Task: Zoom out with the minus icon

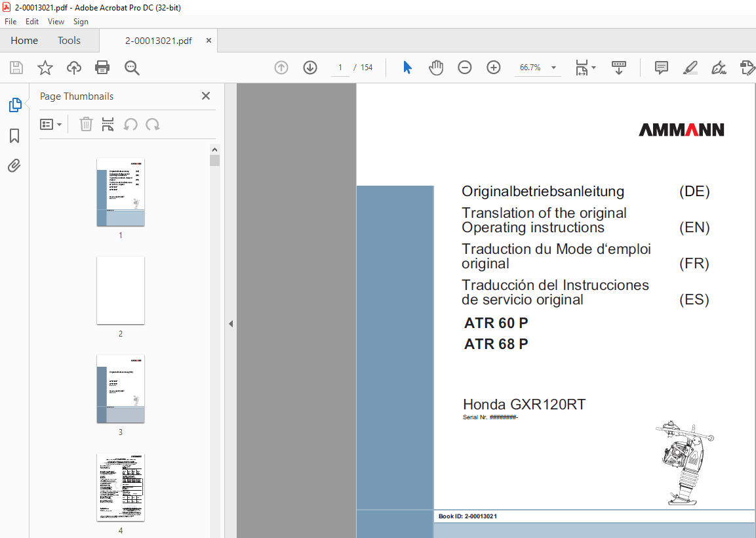Action: click(x=465, y=68)
